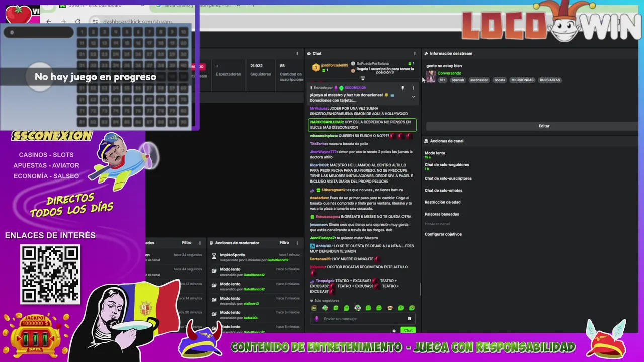644x362 pixels.
Task: Click username Esnucasapos in chat
Action: (327, 216)
